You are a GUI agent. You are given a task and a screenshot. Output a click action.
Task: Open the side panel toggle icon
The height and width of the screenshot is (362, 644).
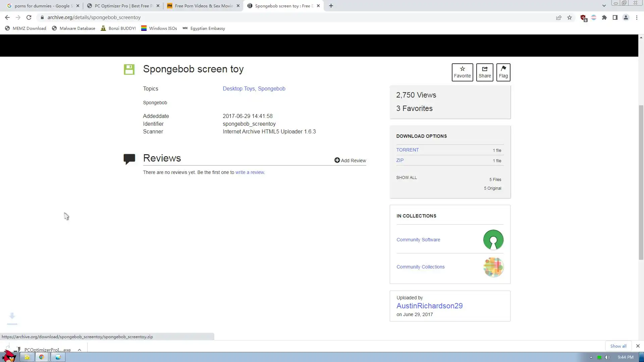coord(615,17)
